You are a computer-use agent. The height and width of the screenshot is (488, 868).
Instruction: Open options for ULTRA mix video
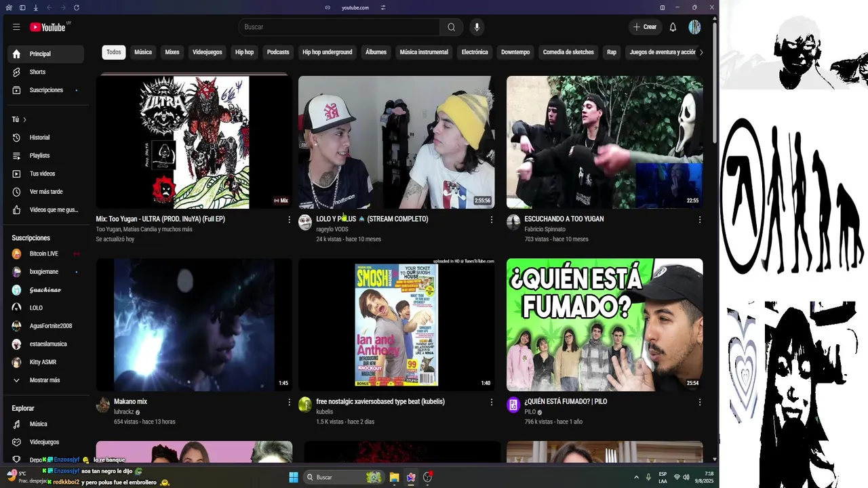click(289, 220)
